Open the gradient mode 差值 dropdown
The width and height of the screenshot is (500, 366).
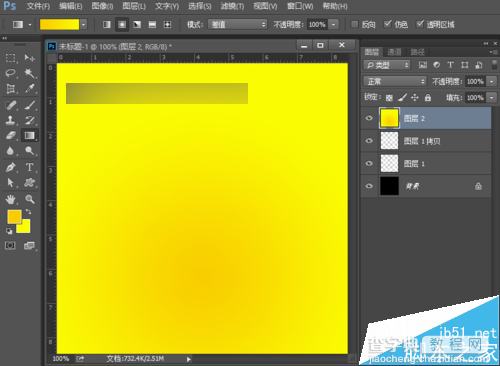[237, 24]
